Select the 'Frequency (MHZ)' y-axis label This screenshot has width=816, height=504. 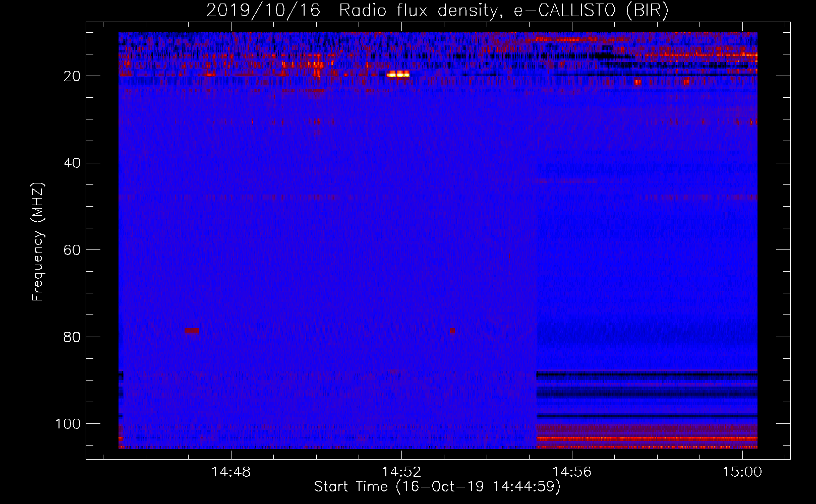click(x=38, y=241)
